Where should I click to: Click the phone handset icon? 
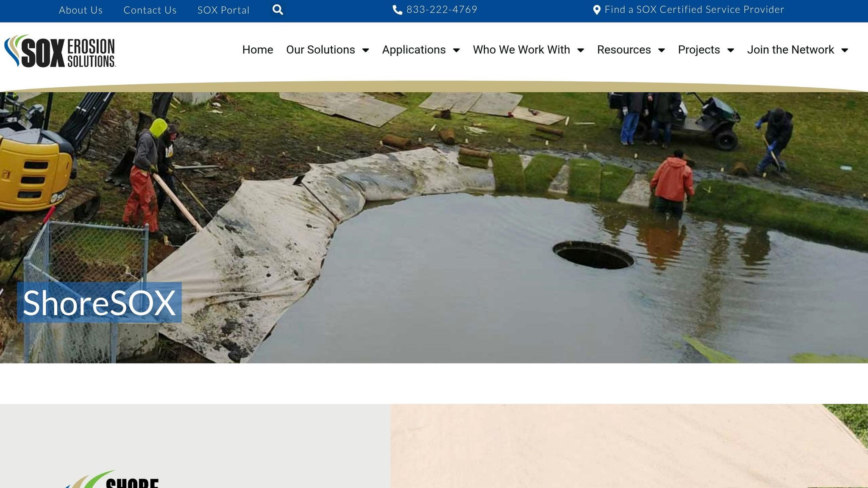[x=397, y=10]
